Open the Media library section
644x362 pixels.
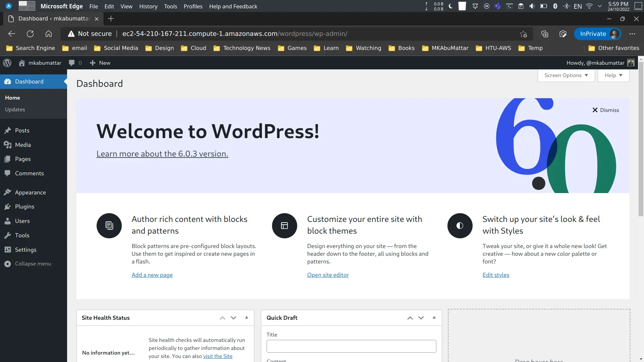[22, 144]
